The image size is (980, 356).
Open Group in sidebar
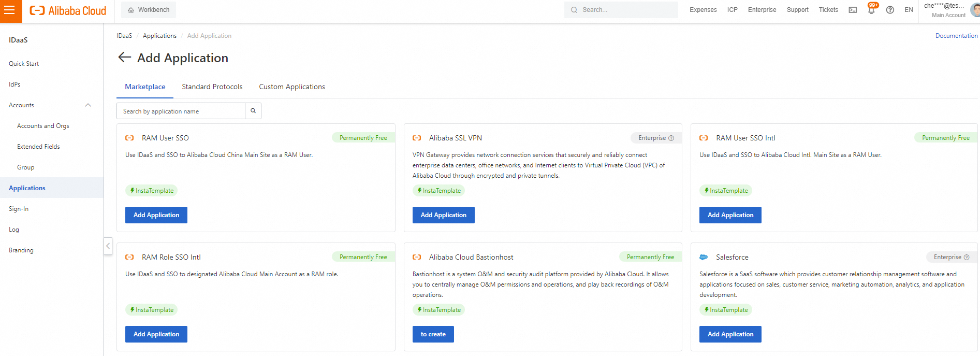tap(25, 167)
